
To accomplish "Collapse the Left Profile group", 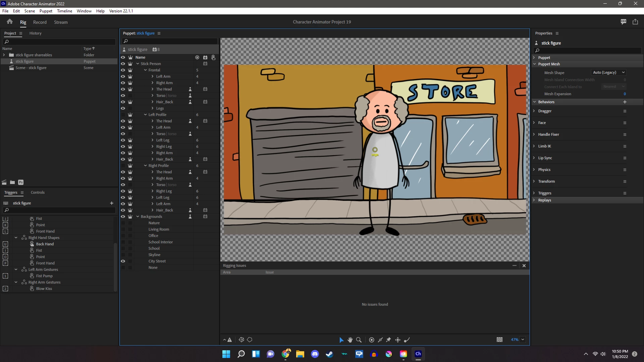I will 145,115.
